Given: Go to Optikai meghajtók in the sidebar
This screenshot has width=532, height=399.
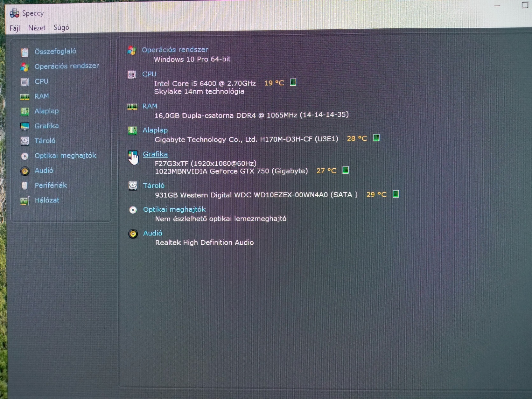Looking at the screenshot, I should pos(65,156).
